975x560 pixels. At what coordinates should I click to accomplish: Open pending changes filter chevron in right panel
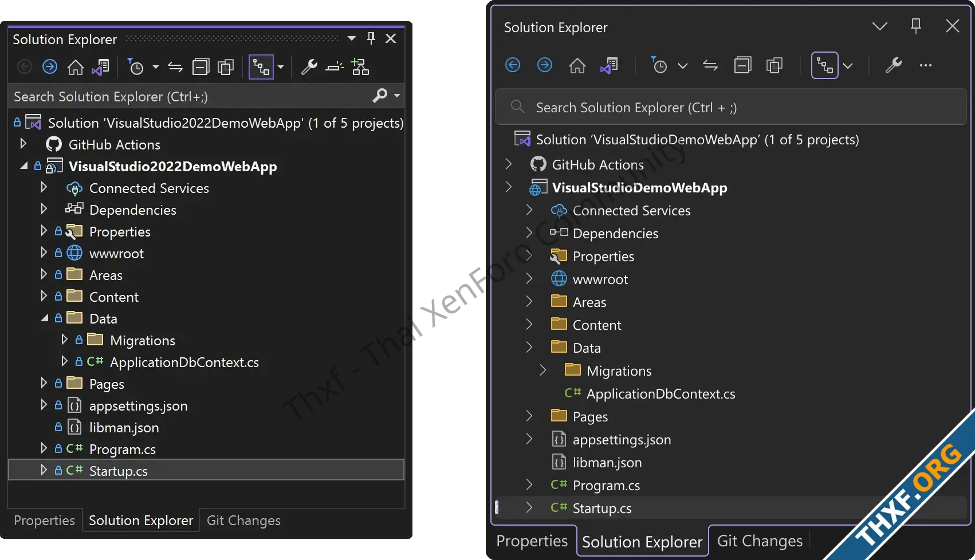click(x=683, y=66)
